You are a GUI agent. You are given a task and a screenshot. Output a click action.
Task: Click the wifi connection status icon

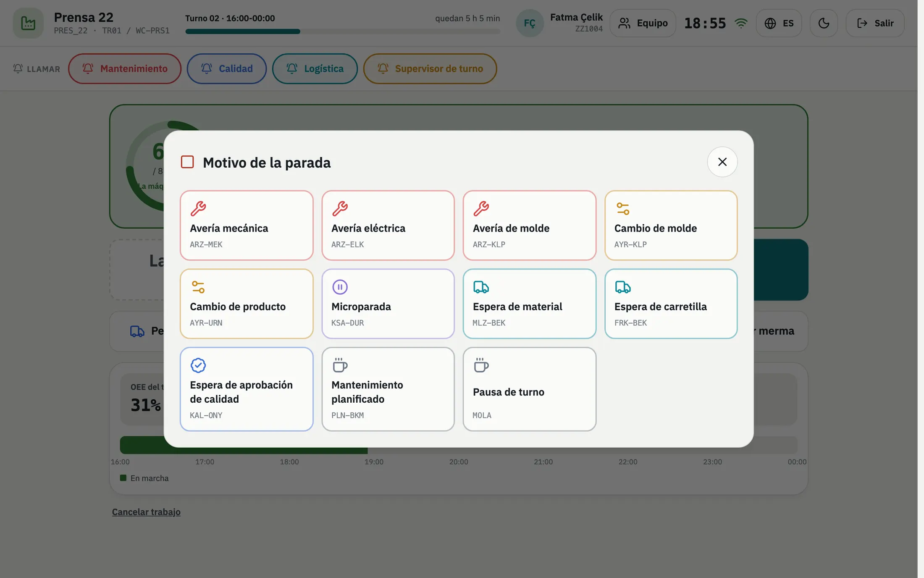pos(741,23)
